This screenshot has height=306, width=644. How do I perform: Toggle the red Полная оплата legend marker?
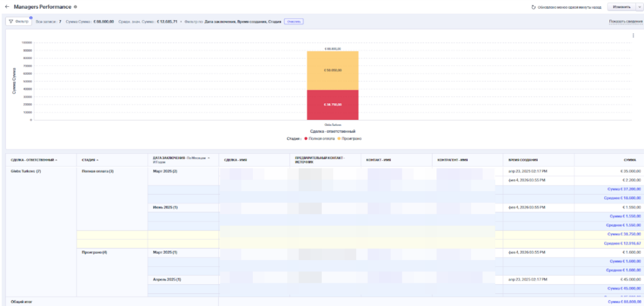306,138
